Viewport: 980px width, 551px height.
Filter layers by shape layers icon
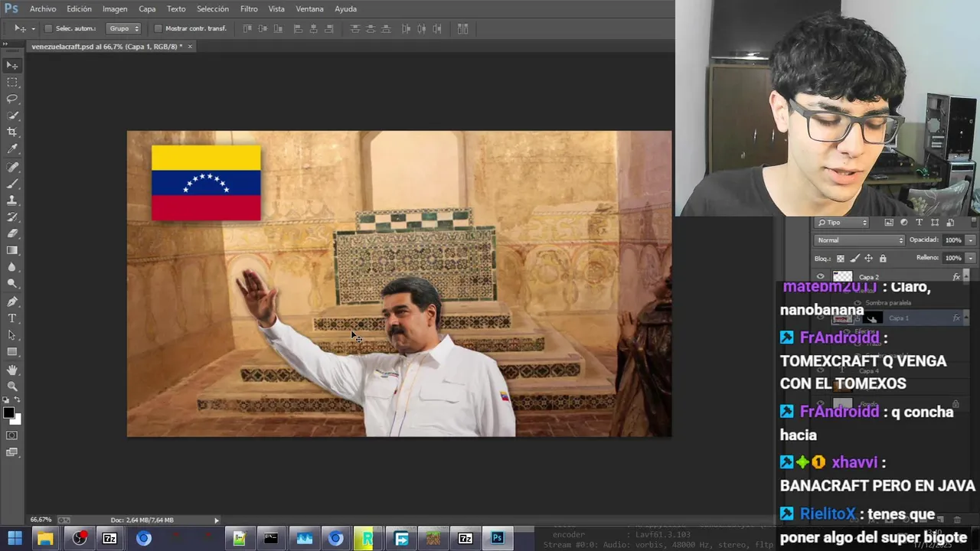[935, 223]
